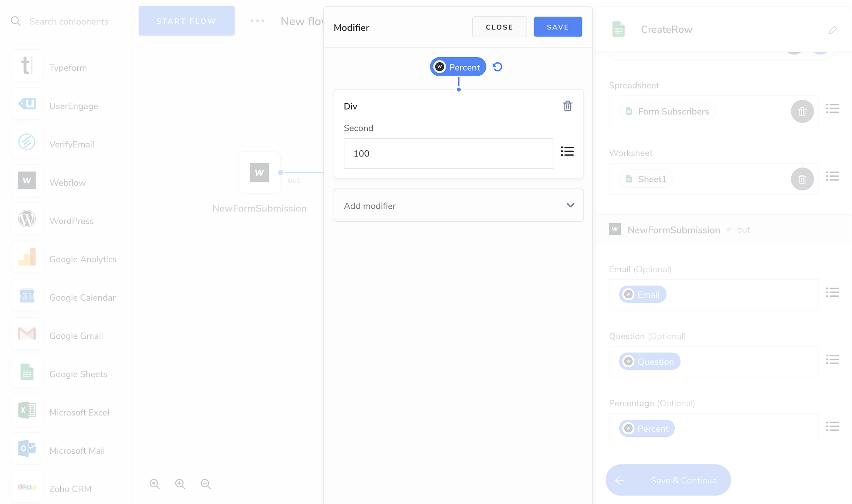Click the fit-to-screen zoom icon
The image size is (852, 504).
155,484
